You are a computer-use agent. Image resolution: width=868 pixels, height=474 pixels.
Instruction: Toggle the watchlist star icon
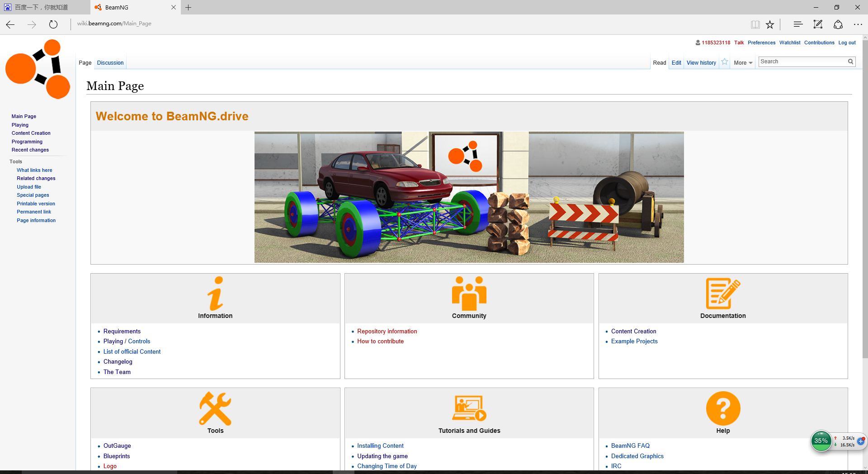click(725, 62)
